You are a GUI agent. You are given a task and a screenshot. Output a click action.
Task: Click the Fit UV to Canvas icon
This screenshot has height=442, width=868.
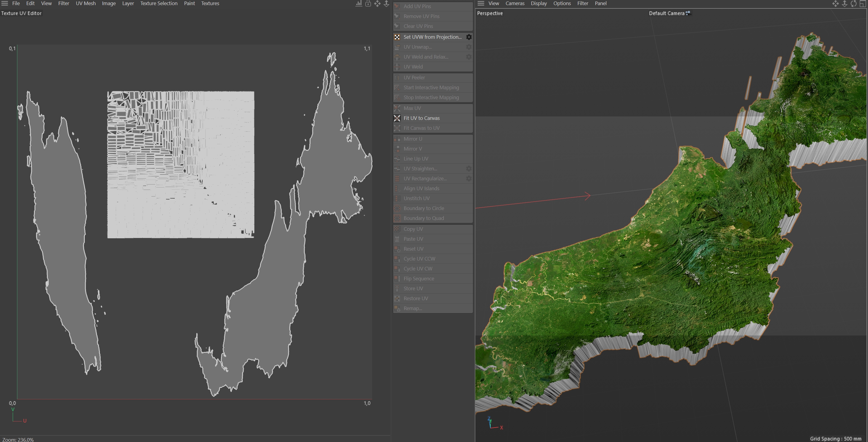[x=397, y=118]
